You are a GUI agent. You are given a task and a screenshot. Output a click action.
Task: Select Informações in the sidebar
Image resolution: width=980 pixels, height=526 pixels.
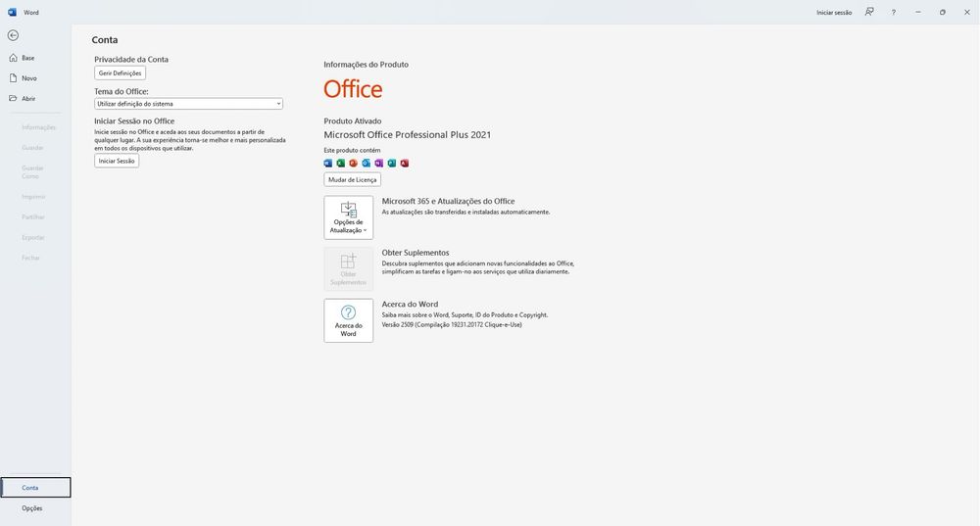click(x=35, y=127)
